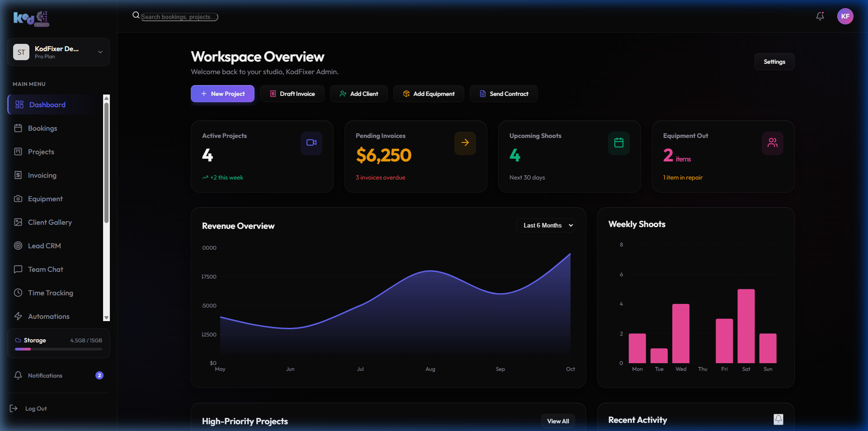Change Revenue Overview to Last 6 Months dropdown
The image size is (868, 431).
pos(545,225)
